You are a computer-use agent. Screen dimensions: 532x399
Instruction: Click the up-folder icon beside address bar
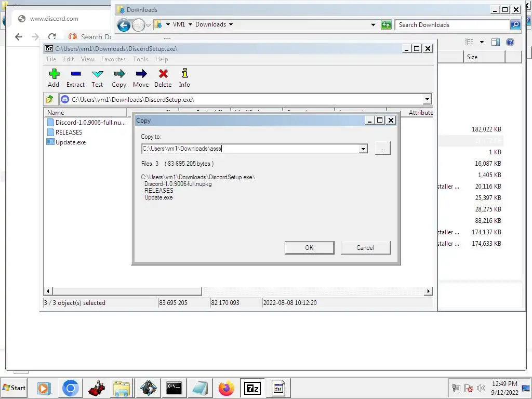[50, 99]
